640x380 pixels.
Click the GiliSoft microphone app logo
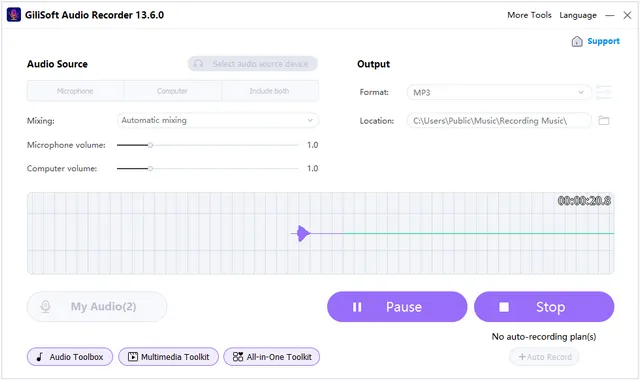point(13,15)
